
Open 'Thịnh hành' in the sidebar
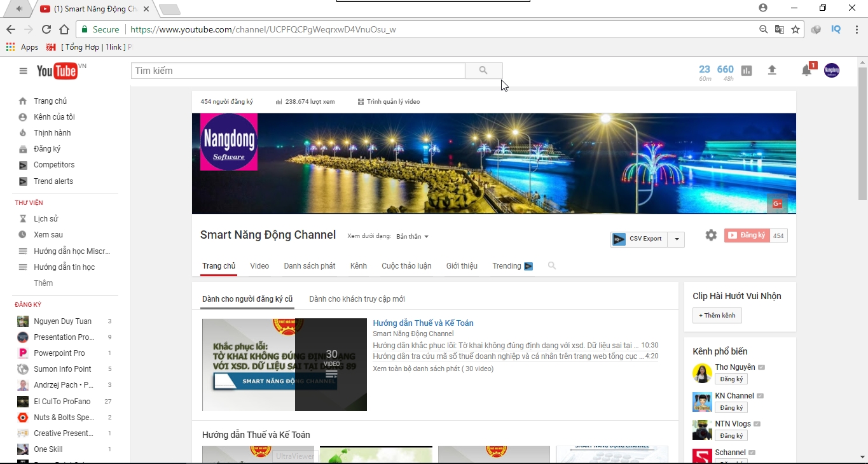52,133
